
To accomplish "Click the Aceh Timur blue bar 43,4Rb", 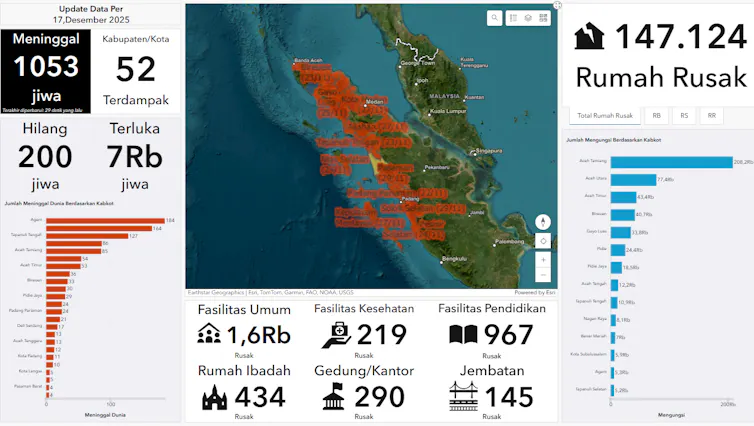I will click(x=623, y=197).
